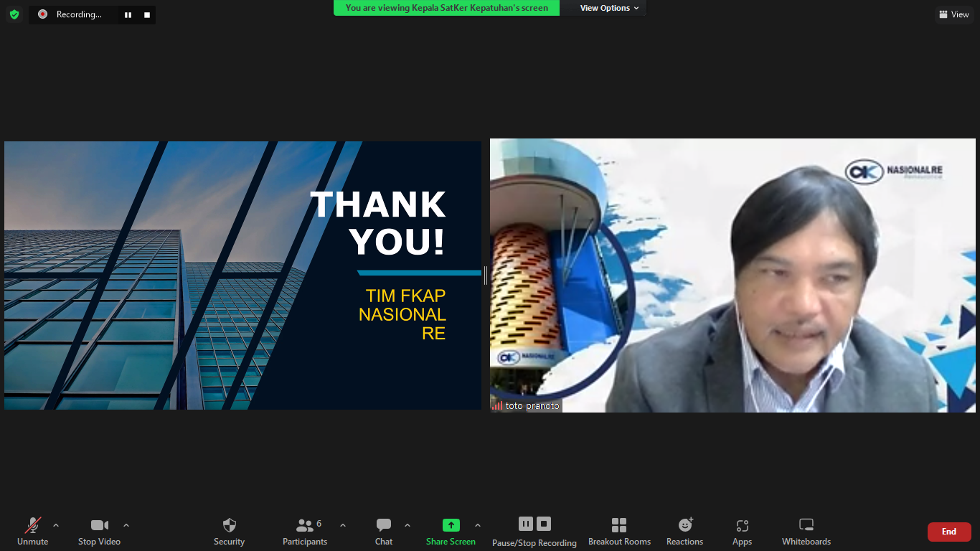Open the Apps panel
The width and height of the screenshot is (980, 551).
(x=743, y=532)
